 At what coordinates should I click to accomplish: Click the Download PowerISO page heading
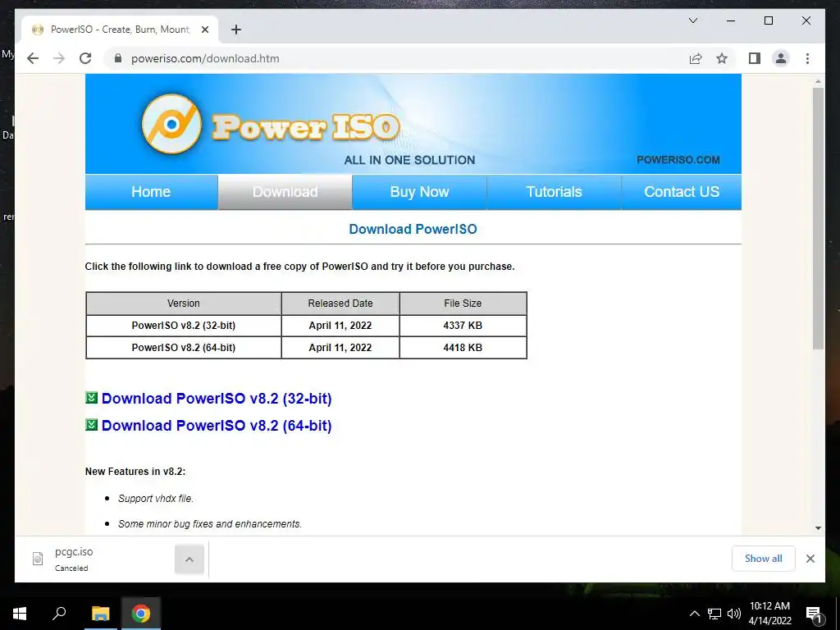(x=413, y=230)
